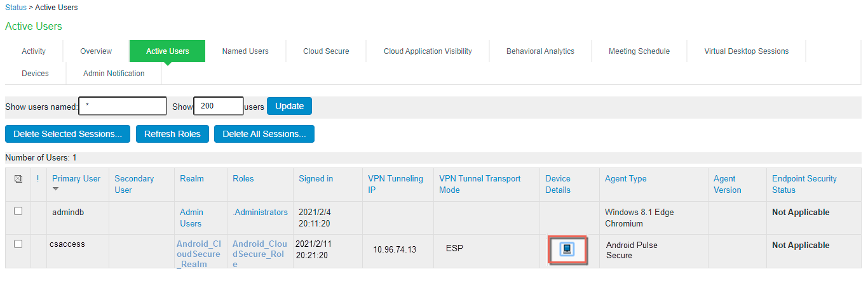Click the users count input field
The width and height of the screenshot is (868, 295).
click(218, 106)
